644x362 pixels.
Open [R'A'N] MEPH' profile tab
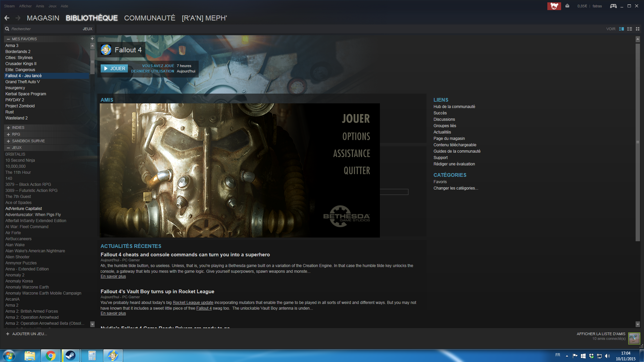coord(204,18)
